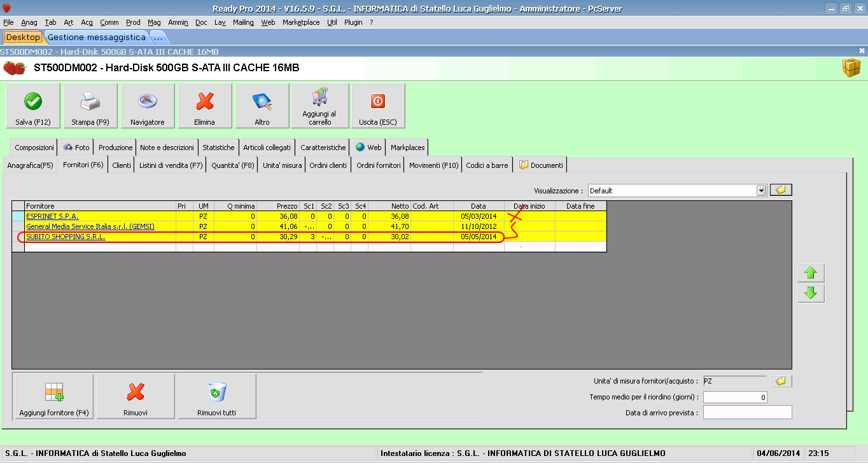Open the Foto tab
The image size is (868, 463).
tap(76, 148)
